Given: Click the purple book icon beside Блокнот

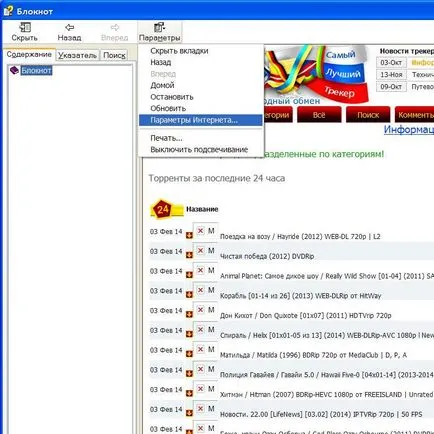Looking at the screenshot, I should 14,70.
